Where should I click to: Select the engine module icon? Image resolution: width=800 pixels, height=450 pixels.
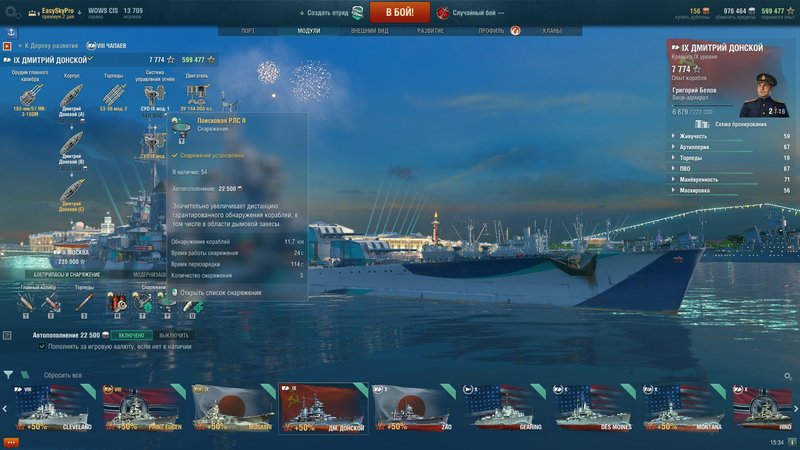[196, 94]
